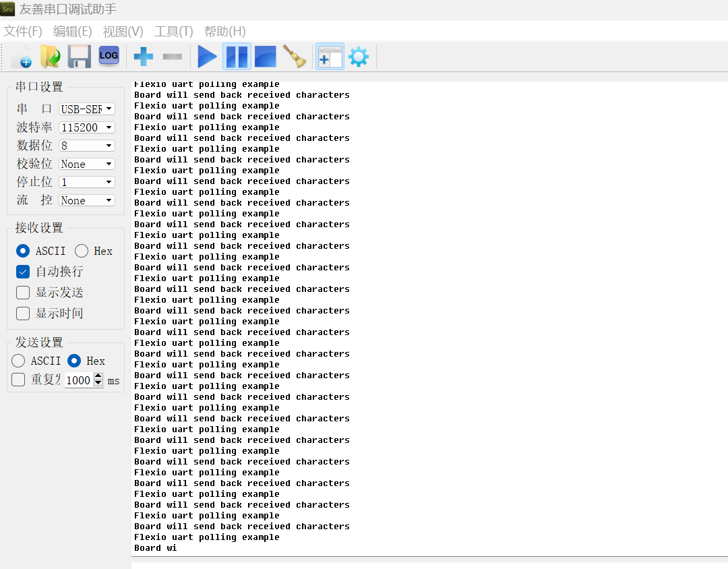Click the blue plus toolbar icon

143,57
